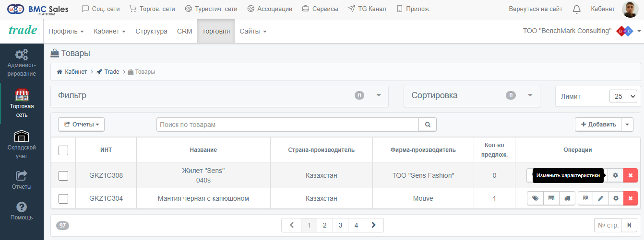
Task: Click the trade logo
Action: (x=23, y=30)
